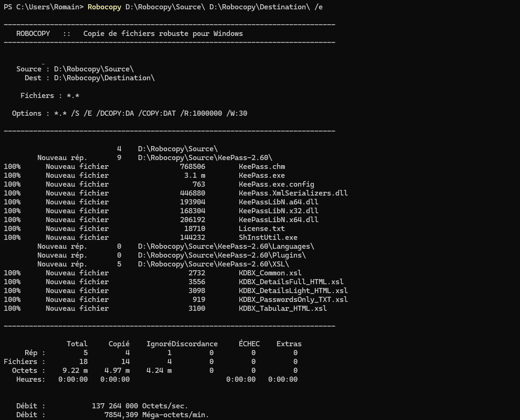Image resolution: width=520 pixels, height=420 pixels.
Task: Click the KeePass.exe.config file name
Action: [x=276, y=184]
